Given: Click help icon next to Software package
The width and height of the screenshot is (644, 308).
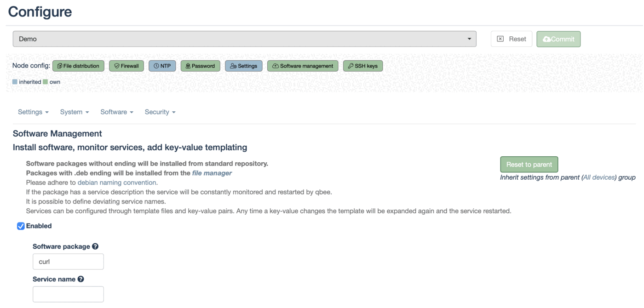Looking at the screenshot, I should [x=95, y=246].
